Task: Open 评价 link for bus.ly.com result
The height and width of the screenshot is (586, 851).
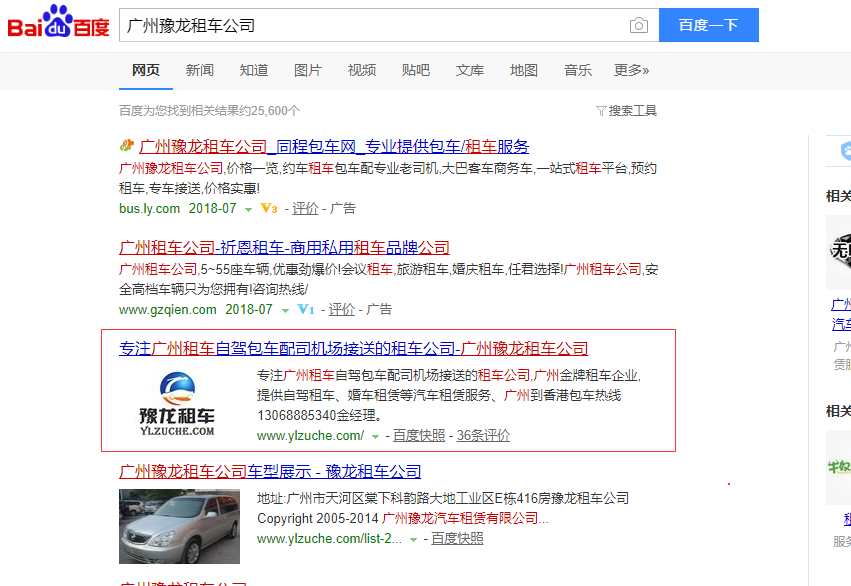Action: click(x=305, y=208)
